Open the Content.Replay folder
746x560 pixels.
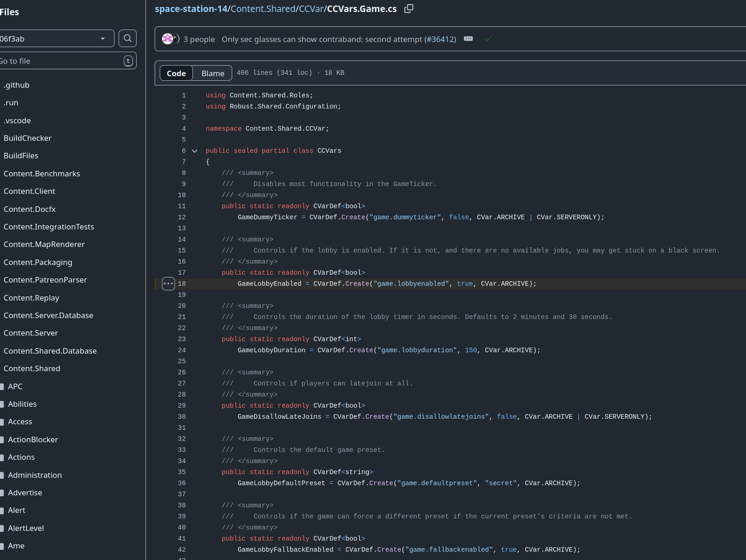coord(31,298)
